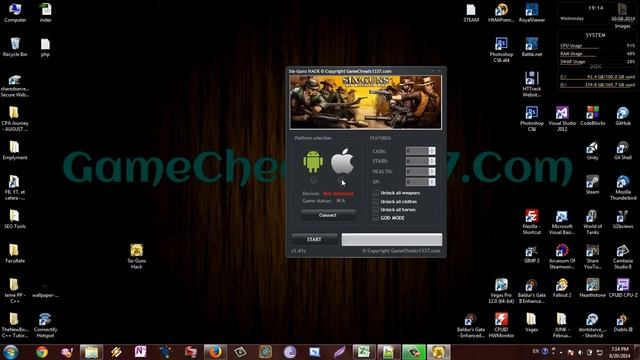This screenshot has width=640, height=360.
Task: Open Photoshop CS6 x64 shortcut
Action: (x=501, y=50)
